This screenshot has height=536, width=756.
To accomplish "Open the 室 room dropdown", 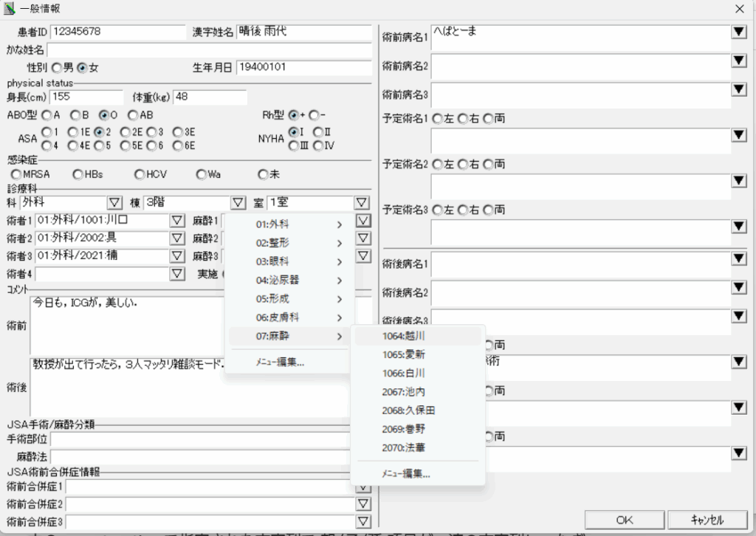I will tap(361, 202).
